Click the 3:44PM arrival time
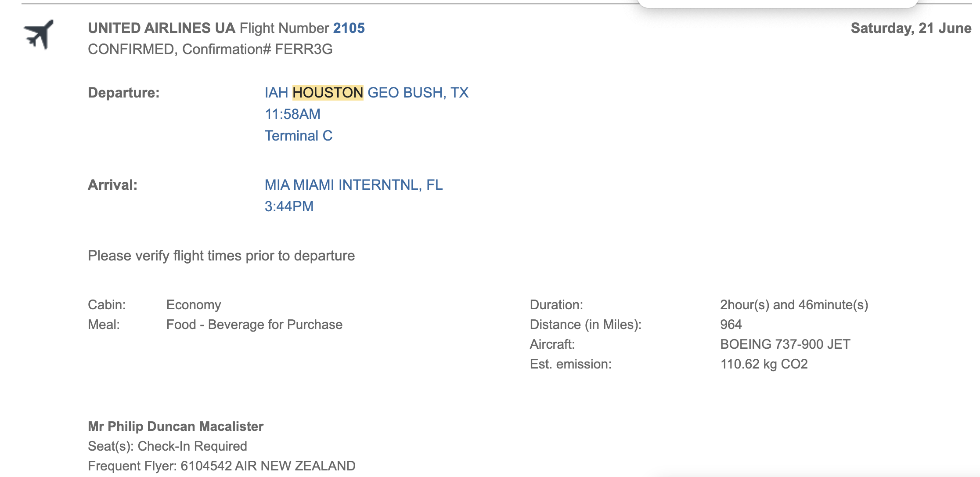The width and height of the screenshot is (980, 477). pos(289,206)
